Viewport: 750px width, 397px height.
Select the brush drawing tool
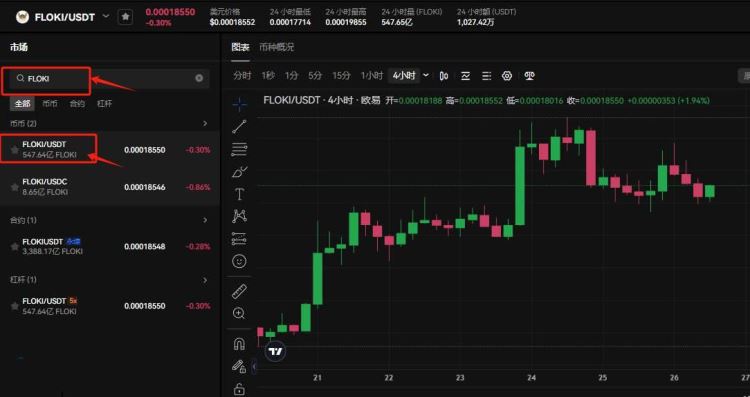[x=239, y=172]
